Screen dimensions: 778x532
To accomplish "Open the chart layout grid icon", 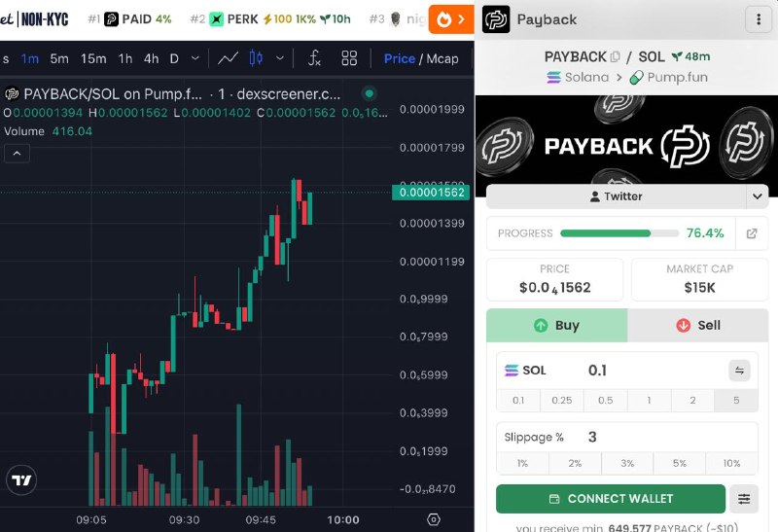I will click(x=349, y=58).
